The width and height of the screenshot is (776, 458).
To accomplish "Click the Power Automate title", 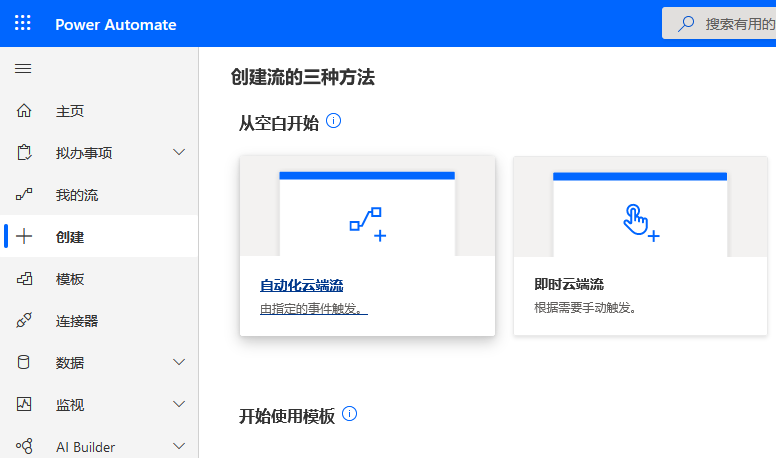I will (115, 24).
